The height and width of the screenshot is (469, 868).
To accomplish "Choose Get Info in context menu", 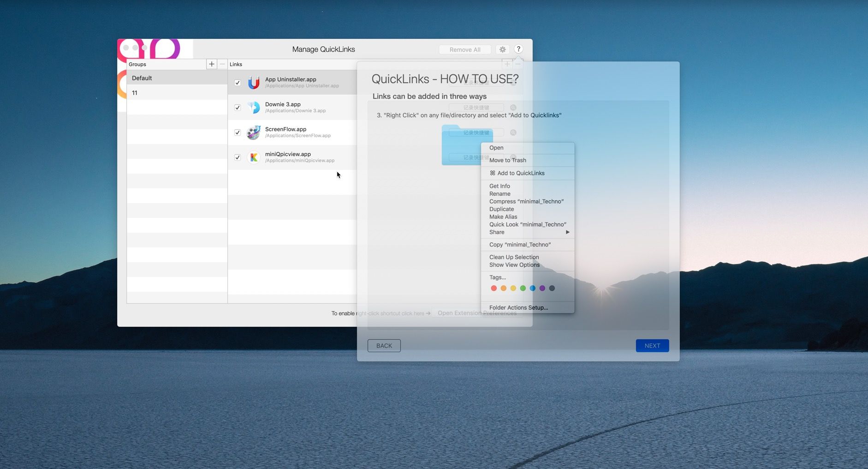I will 528,186.
